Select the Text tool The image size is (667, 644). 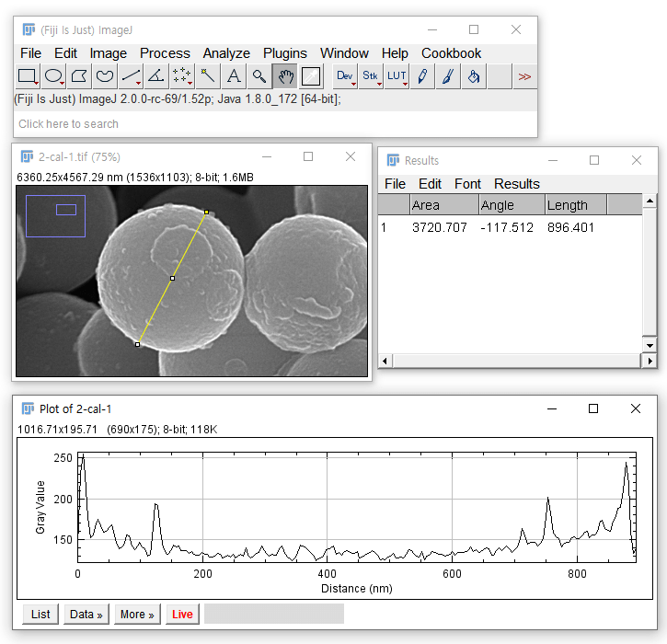(x=234, y=76)
